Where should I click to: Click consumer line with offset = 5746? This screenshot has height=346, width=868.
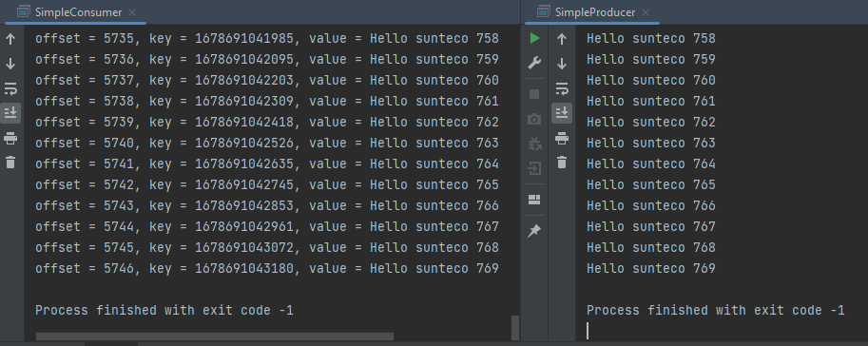click(267, 268)
